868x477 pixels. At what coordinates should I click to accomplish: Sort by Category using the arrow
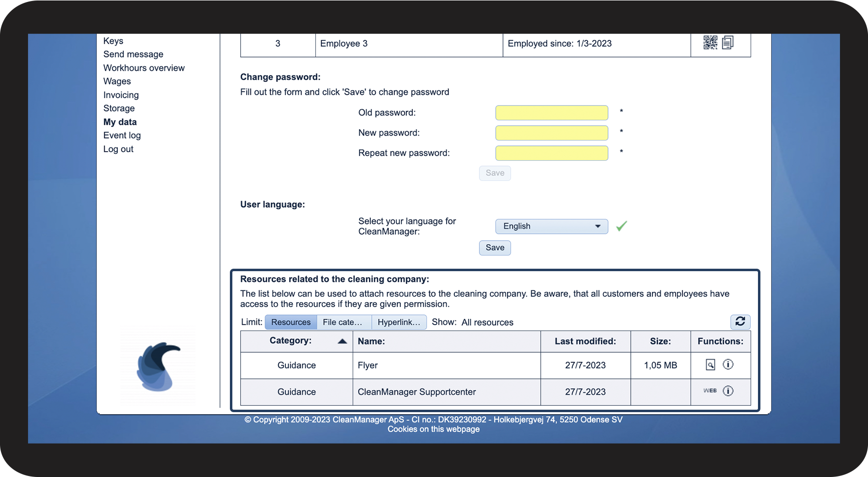(342, 341)
